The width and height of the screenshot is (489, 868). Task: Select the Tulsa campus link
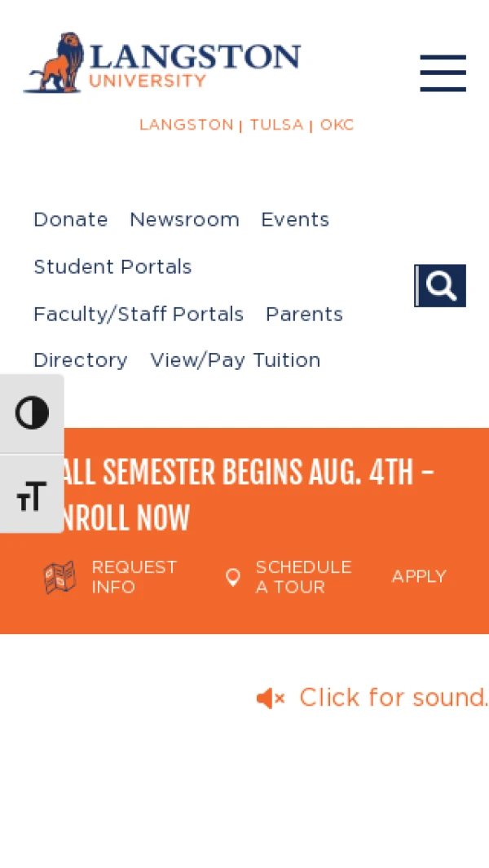[276, 126]
